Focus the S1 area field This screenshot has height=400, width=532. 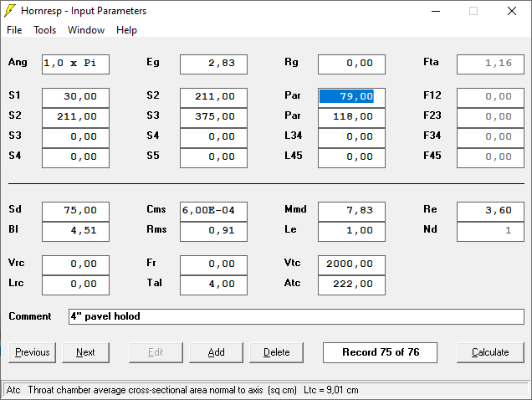pos(75,97)
